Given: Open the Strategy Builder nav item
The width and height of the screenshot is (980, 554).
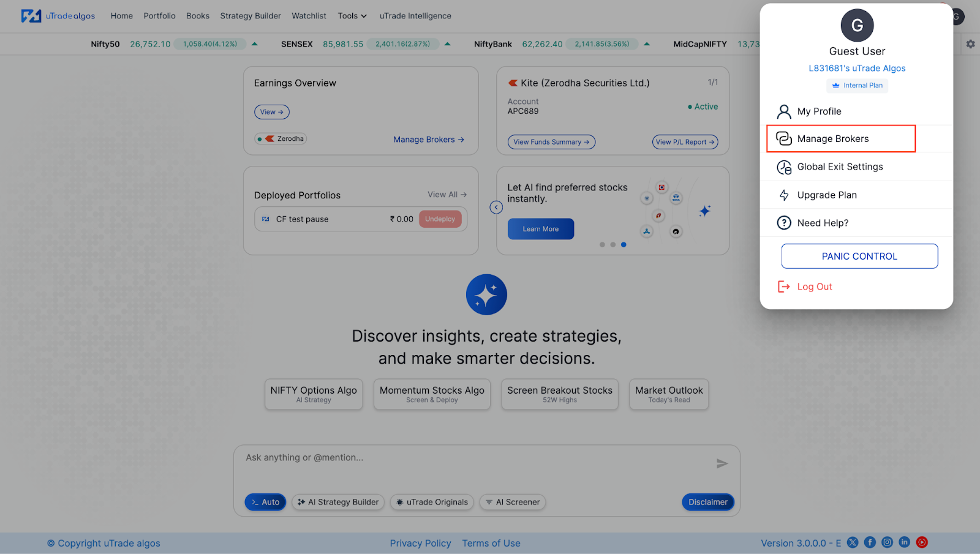Looking at the screenshot, I should coord(251,16).
